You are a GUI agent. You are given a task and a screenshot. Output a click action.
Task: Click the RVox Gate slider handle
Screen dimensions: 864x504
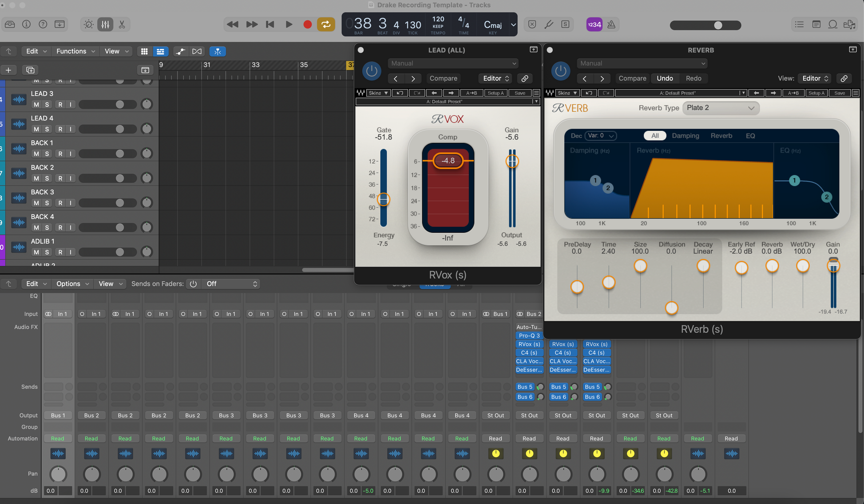[384, 200]
